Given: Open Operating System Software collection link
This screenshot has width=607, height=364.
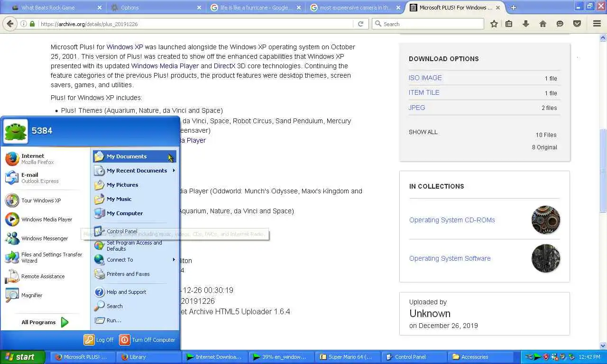Looking at the screenshot, I should tap(450, 258).
